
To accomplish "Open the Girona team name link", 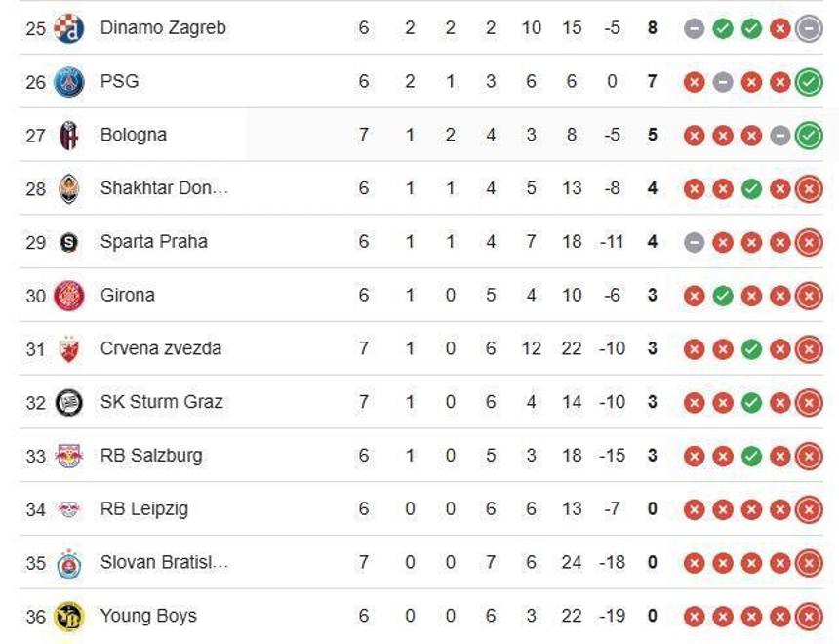I will point(127,295).
